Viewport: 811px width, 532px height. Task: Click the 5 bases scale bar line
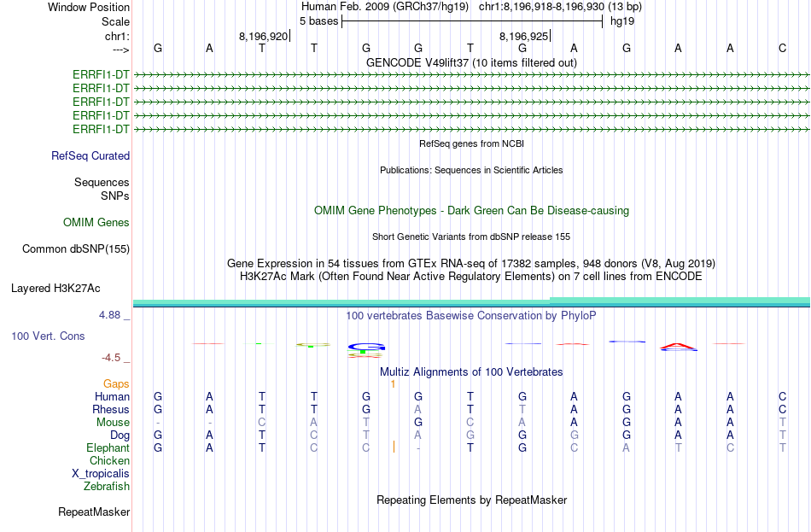(x=472, y=21)
